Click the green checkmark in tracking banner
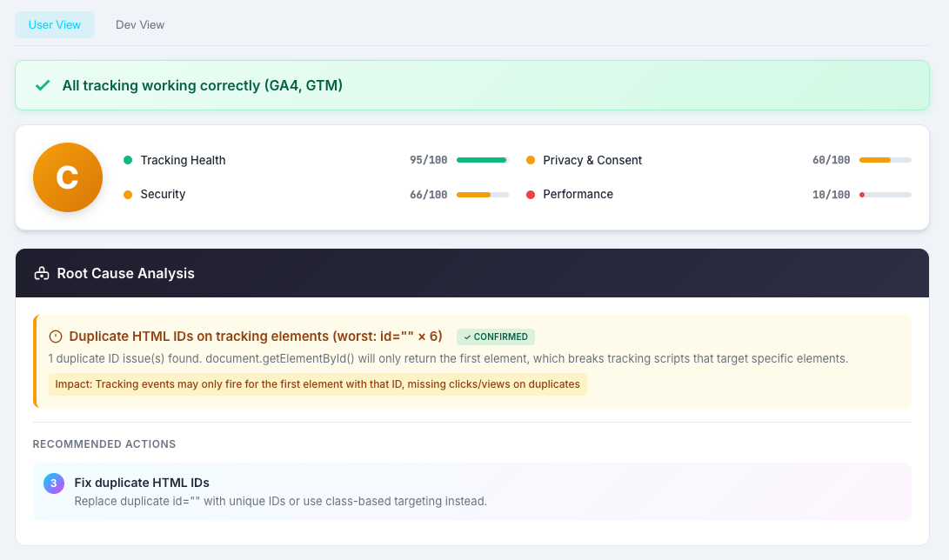The image size is (949, 560). [x=43, y=85]
